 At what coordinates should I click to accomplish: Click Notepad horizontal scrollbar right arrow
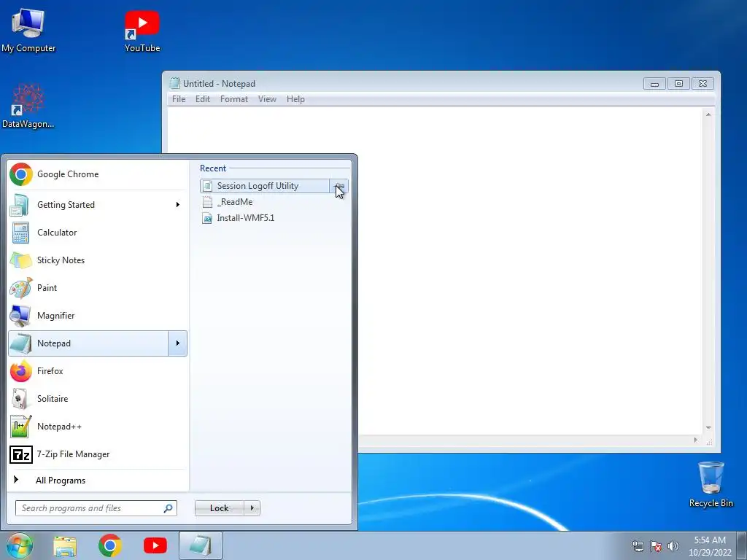tap(695, 440)
